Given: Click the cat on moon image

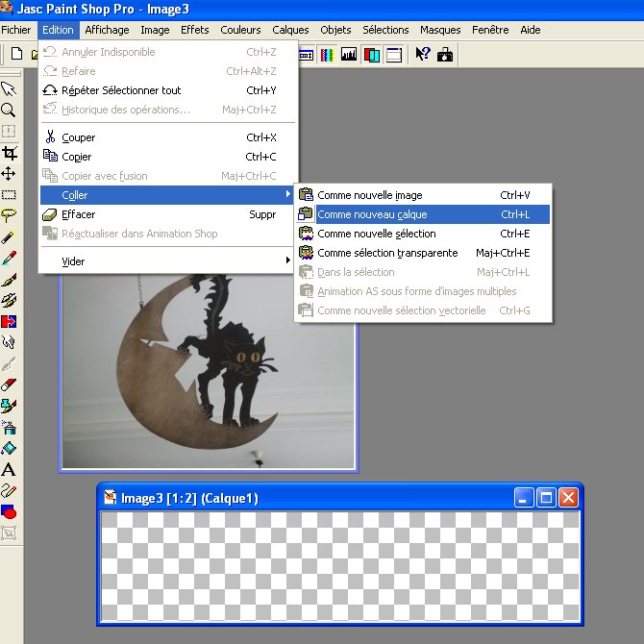Looking at the screenshot, I should click(209, 371).
